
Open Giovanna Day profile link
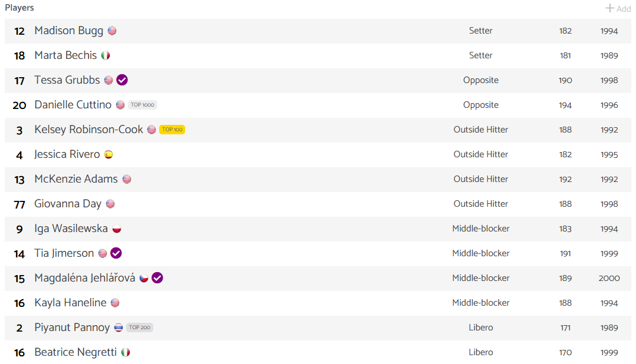[x=68, y=204]
